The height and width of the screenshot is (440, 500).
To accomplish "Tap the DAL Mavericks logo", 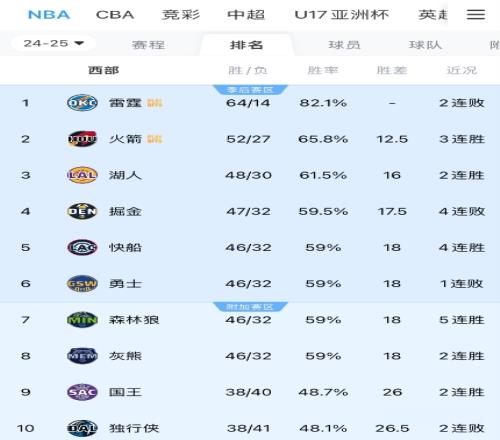I will pyautogui.click(x=82, y=428).
